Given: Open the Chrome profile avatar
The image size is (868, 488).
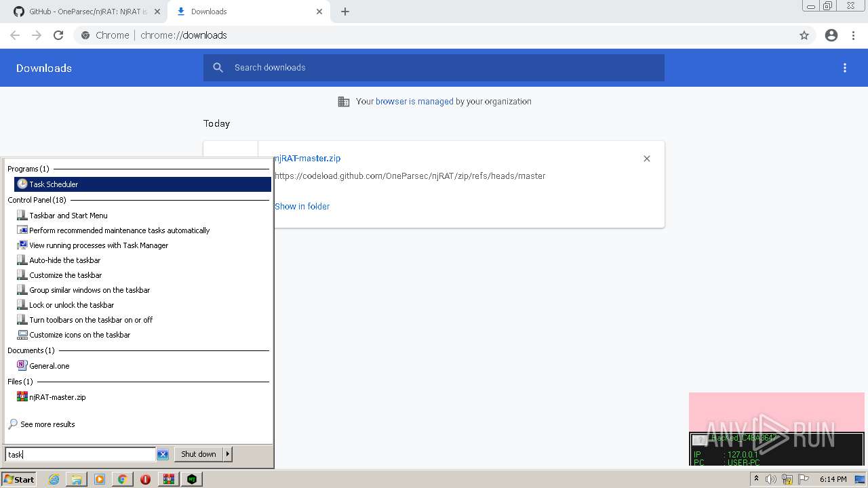Looking at the screenshot, I should tap(831, 35).
